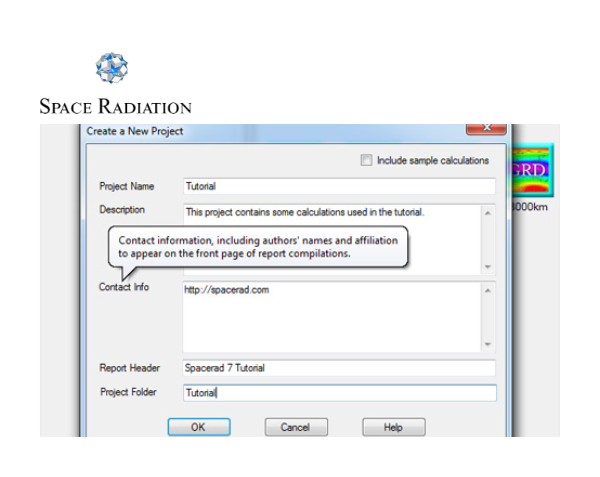This screenshot has width=600, height=477.
Task: Select the Report Header input field
Action: pyautogui.click(x=339, y=367)
